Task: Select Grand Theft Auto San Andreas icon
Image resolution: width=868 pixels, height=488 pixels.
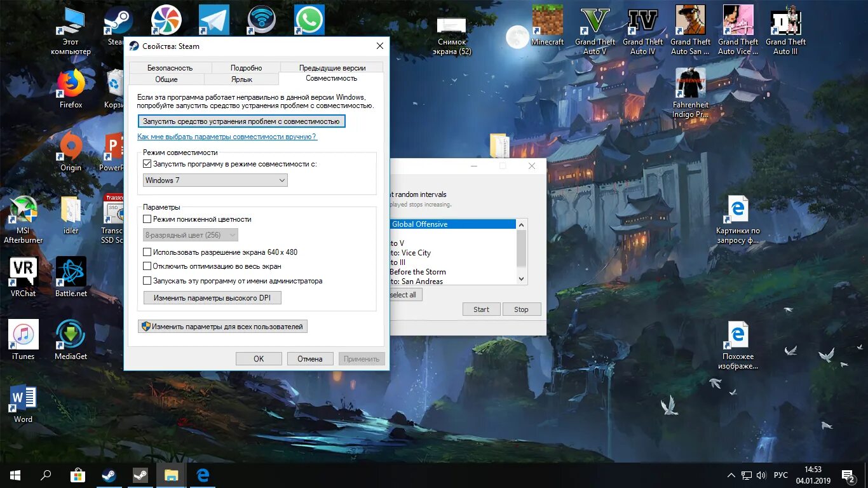Action: (x=691, y=30)
